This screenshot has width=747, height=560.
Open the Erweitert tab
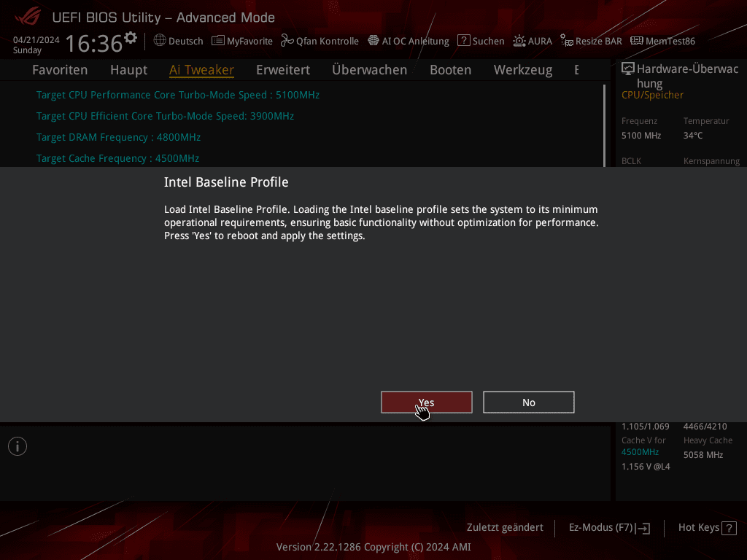tap(283, 70)
